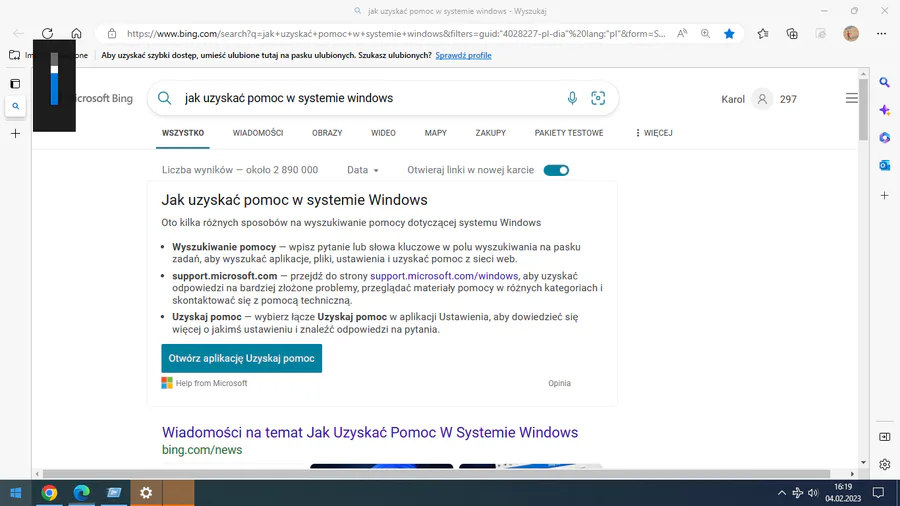Click the Opinia feedback link
900x506 pixels.
559,383
